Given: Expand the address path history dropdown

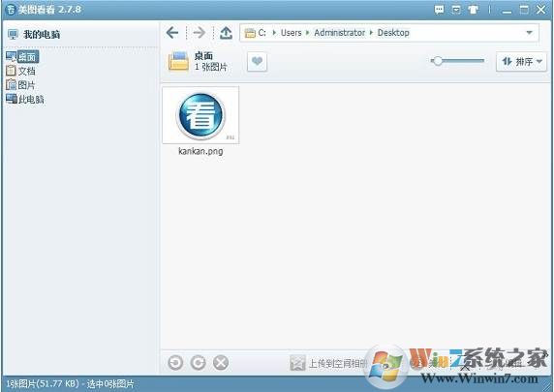Looking at the screenshot, I should [x=529, y=33].
